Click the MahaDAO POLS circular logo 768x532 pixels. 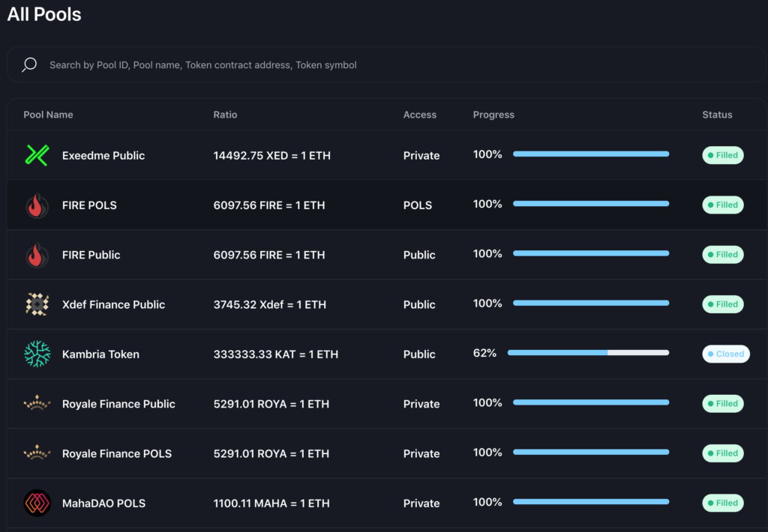tap(37, 503)
